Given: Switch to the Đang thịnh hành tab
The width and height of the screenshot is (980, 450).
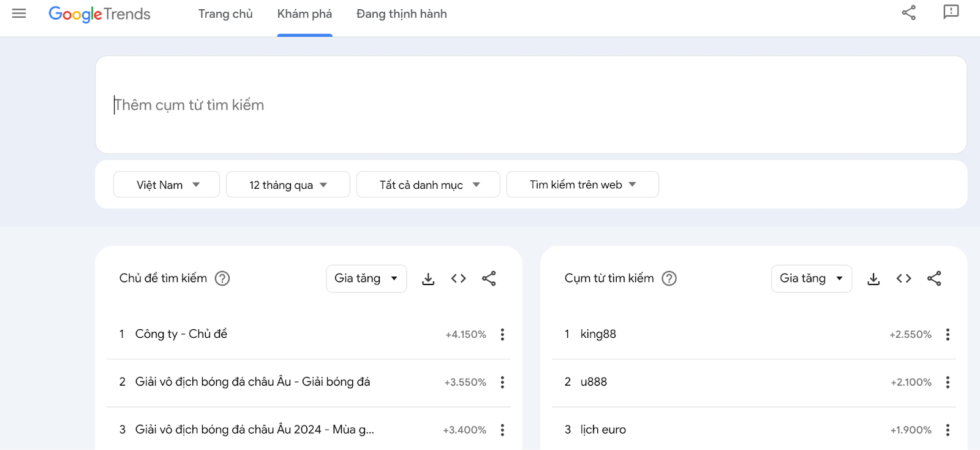Looking at the screenshot, I should pos(402,14).
